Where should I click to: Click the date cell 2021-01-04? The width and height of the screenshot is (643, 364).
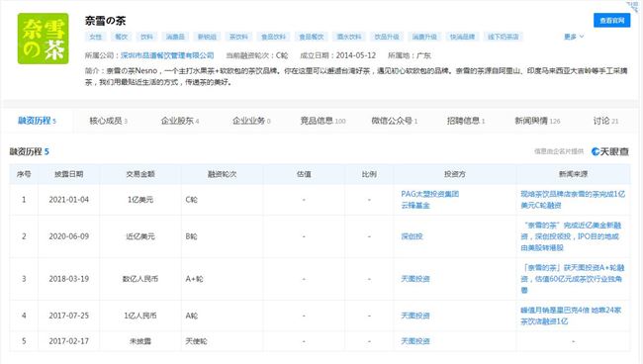pos(69,200)
